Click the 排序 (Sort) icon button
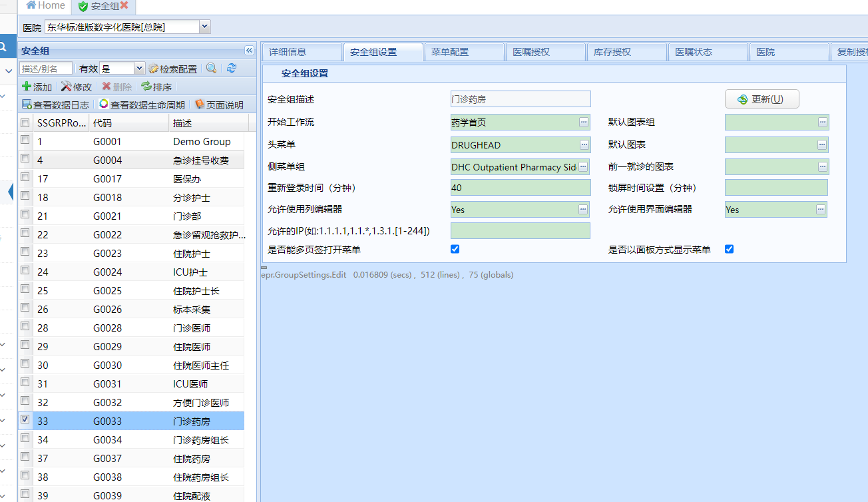The height and width of the screenshot is (502, 868). pyautogui.click(x=156, y=87)
